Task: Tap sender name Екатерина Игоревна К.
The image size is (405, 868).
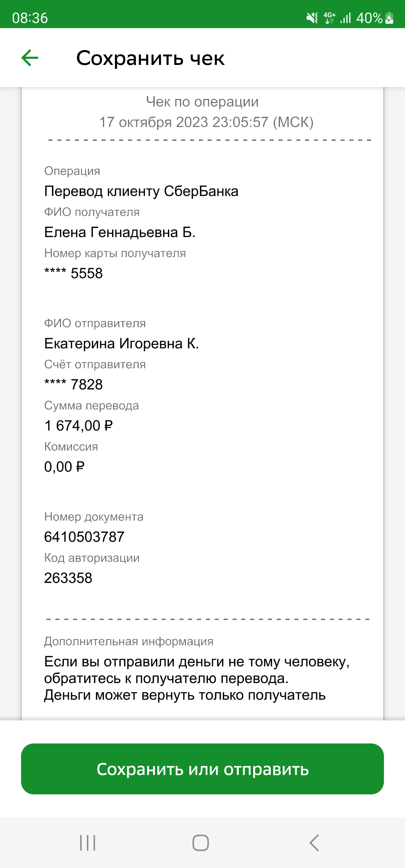Action: [121, 343]
